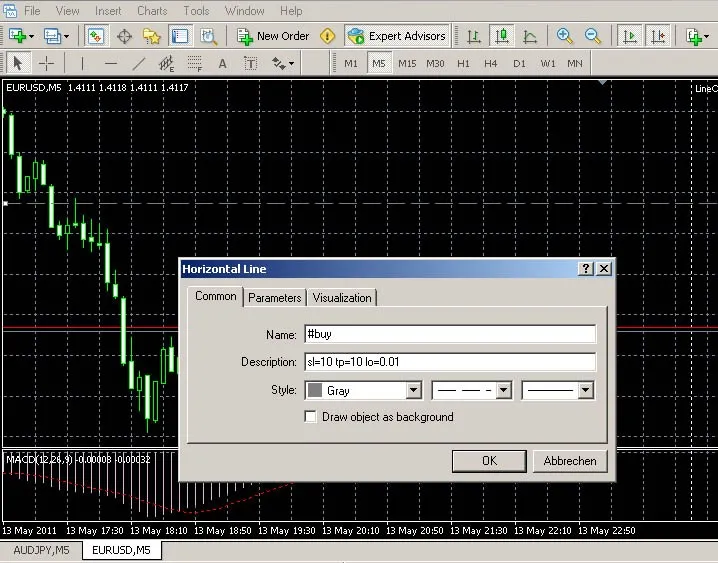Image resolution: width=718 pixels, height=563 pixels.
Task: Select the Draw Trendline tool
Action: pos(138,64)
